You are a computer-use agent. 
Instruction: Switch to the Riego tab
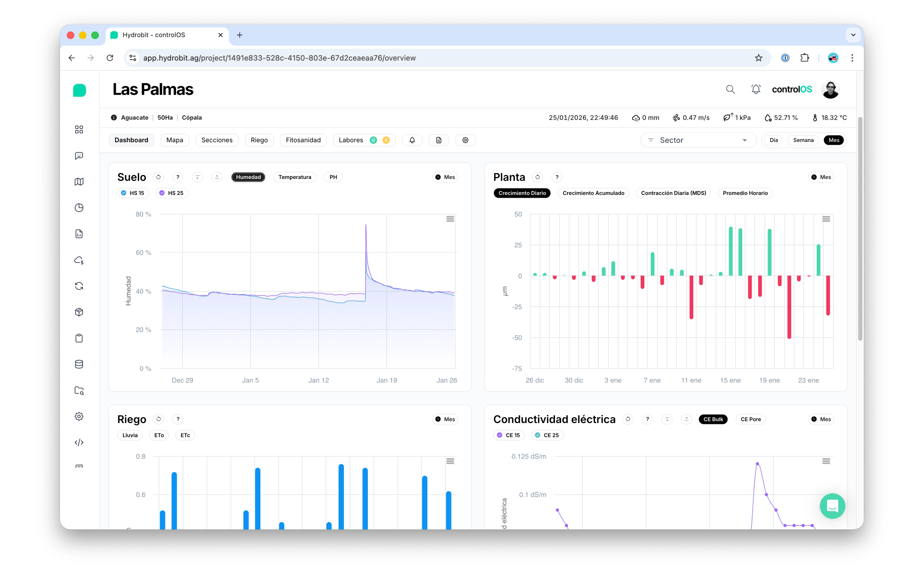[259, 140]
